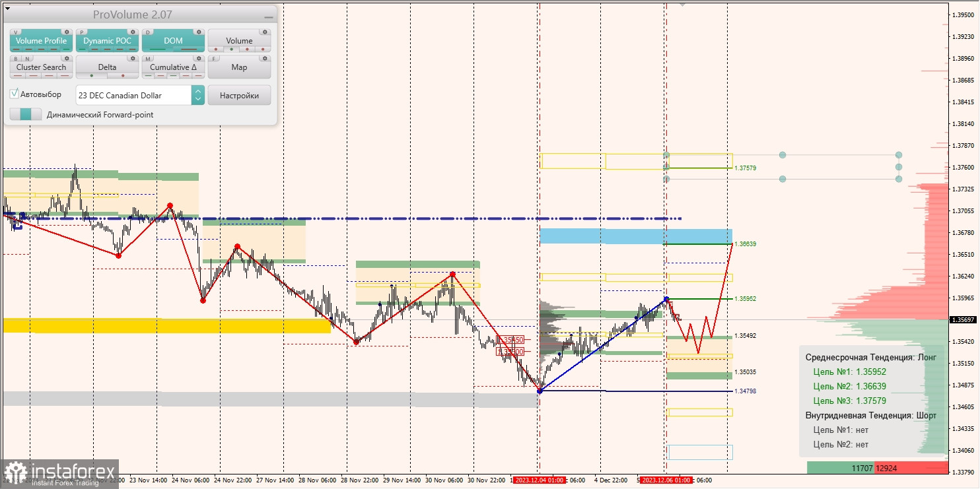Enable the Cluster Search indicator
This screenshot has height=489, width=980.
point(41,67)
